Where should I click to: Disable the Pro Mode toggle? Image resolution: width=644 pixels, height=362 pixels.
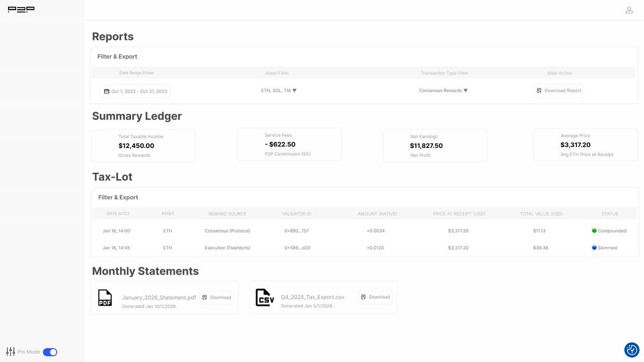coord(49,352)
